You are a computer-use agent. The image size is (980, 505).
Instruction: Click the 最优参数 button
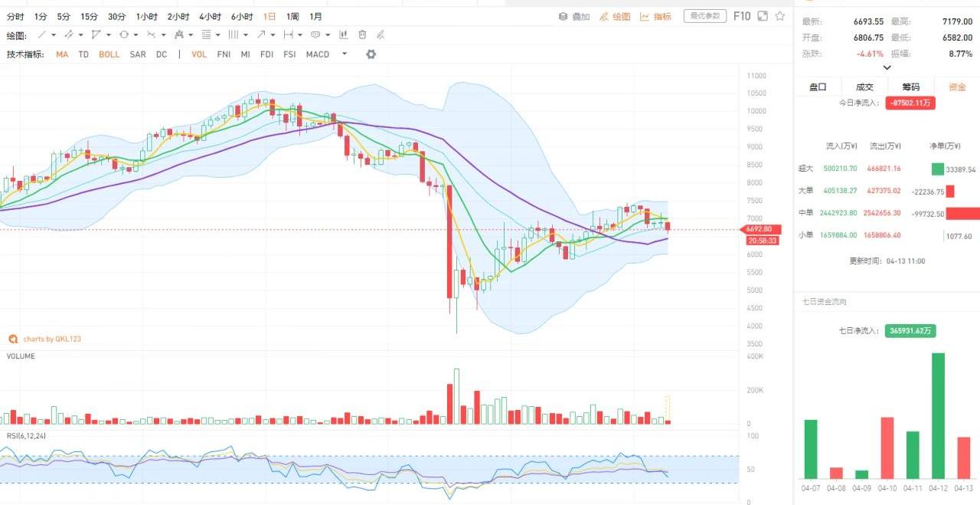704,16
